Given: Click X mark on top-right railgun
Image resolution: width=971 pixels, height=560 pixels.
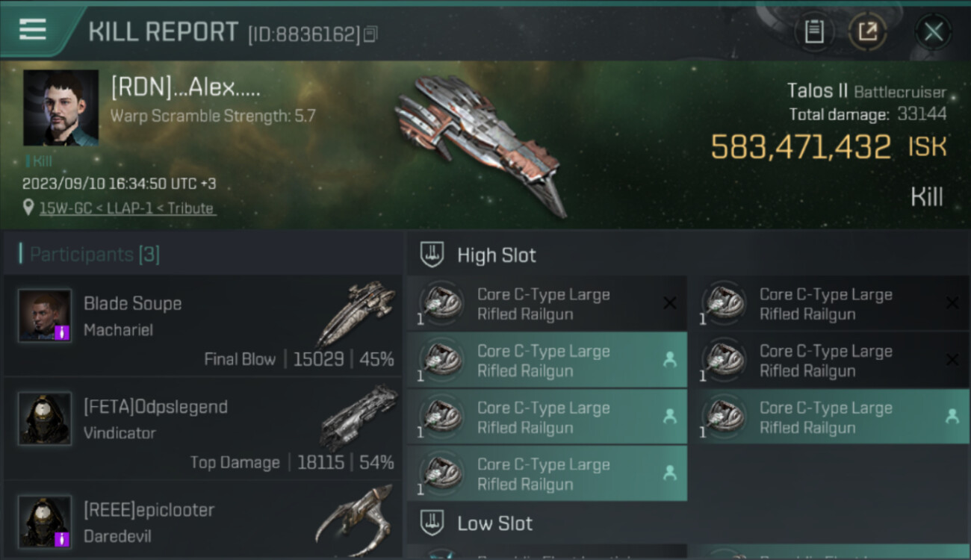Looking at the screenshot, I should (952, 303).
